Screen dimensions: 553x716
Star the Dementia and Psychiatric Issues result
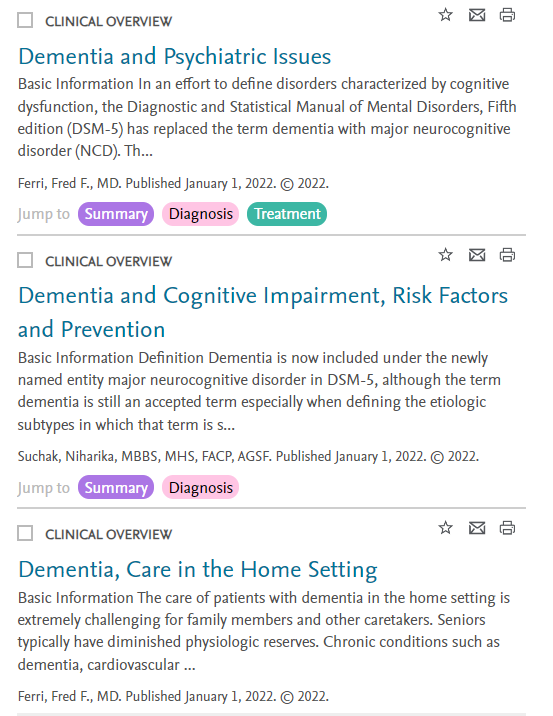445,15
